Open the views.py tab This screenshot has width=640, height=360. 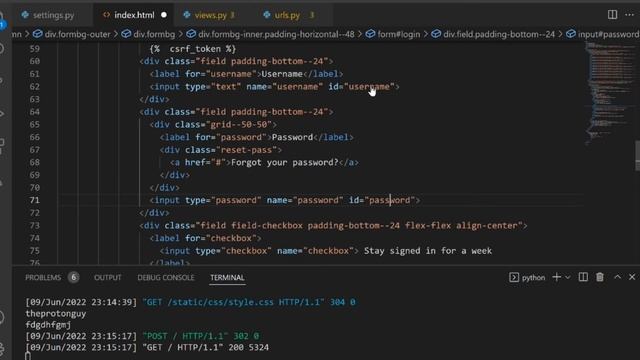(x=210, y=15)
